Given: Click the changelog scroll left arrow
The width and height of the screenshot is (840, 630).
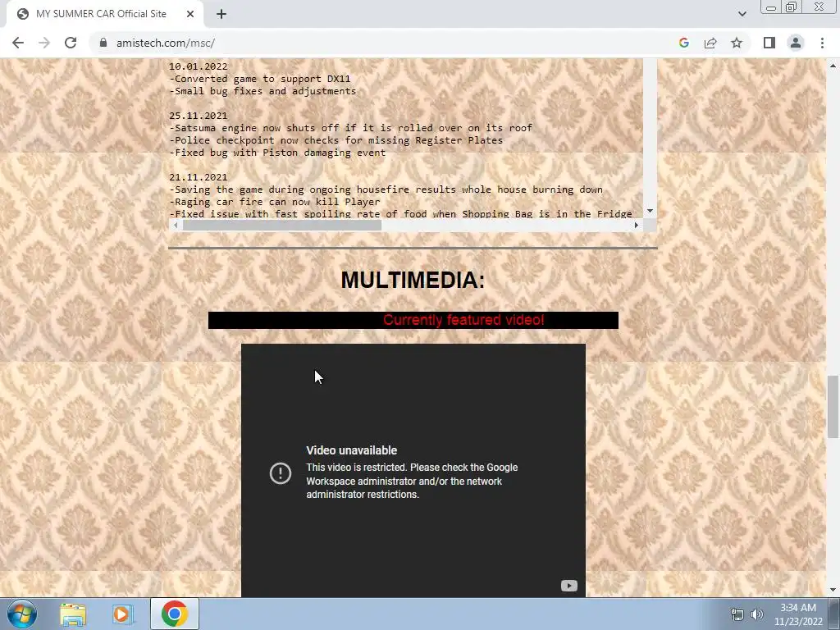Looking at the screenshot, I should (x=176, y=226).
